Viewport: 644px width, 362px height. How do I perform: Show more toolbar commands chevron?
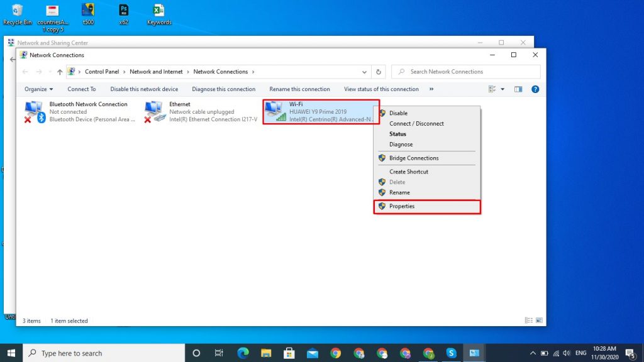tap(431, 89)
